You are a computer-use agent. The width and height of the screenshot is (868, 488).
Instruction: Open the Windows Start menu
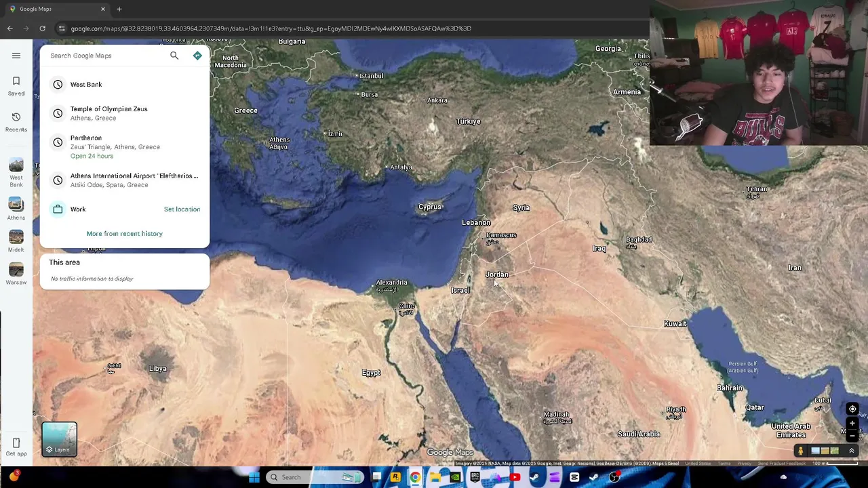click(254, 477)
